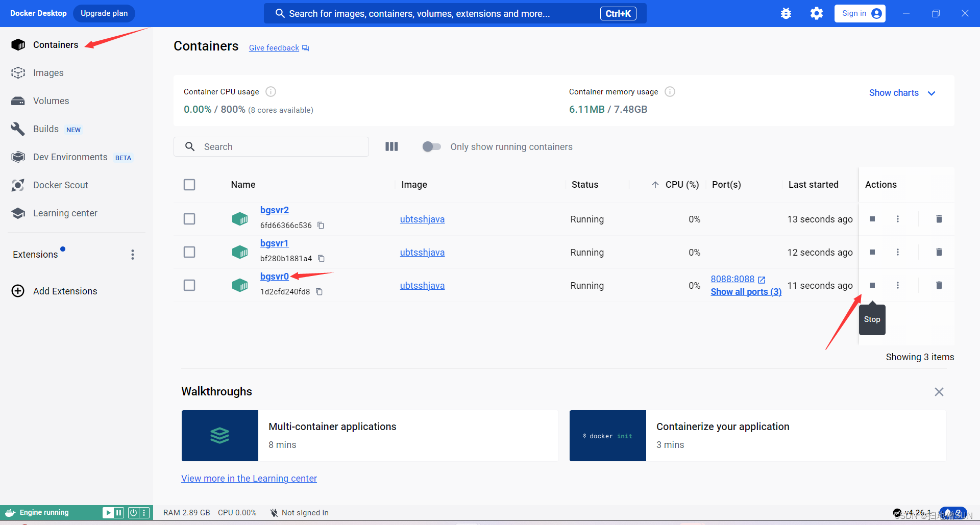Copy container ID 1d2cfd240fd8
Image resolution: width=980 pixels, height=525 pixels.
pyautogui.click(x=319, y=291)
